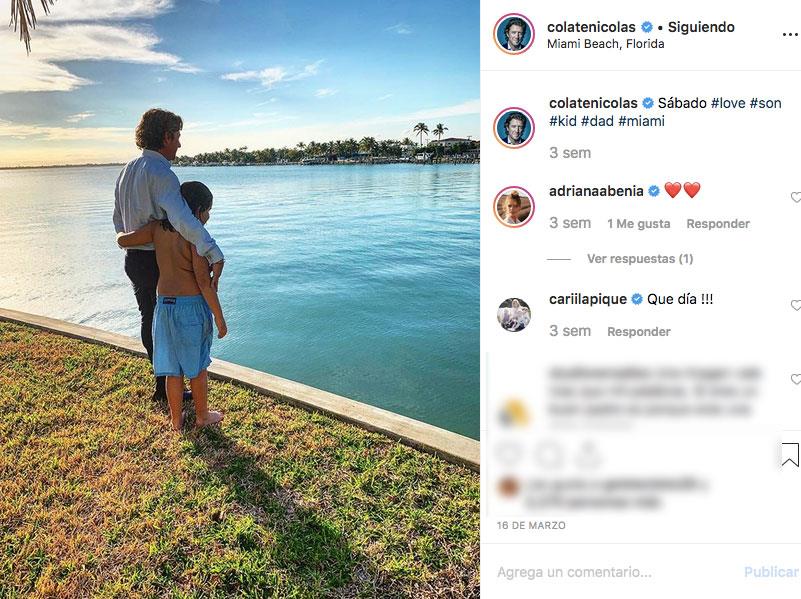View likes on adrianaabenia's comment (1 Me gusta)
Screen dimensions: 801x599
[x=639, y=224]
